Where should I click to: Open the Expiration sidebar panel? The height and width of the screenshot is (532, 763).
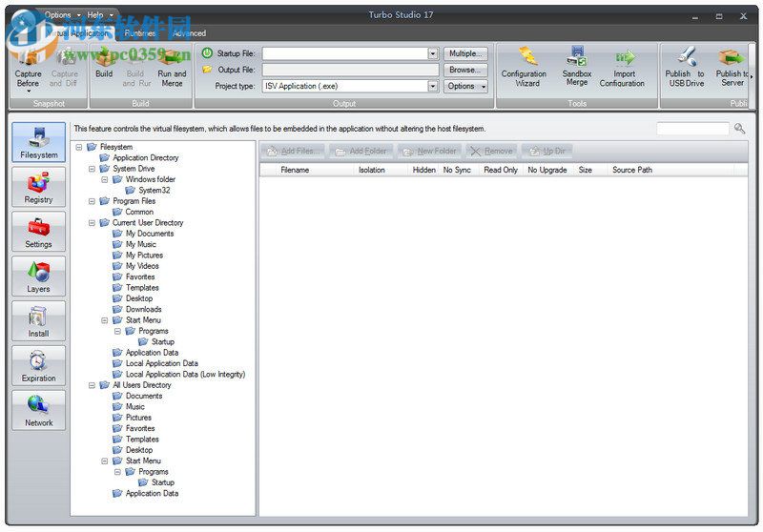(x=38, y=366)
